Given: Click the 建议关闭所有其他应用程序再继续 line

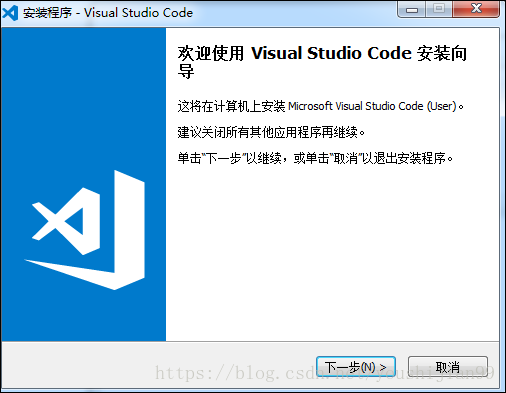Looking at the screenshot, I should [x=271, y=133].
